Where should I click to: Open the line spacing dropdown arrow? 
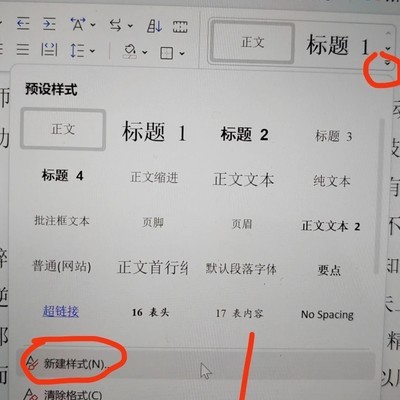click(92, 51)
